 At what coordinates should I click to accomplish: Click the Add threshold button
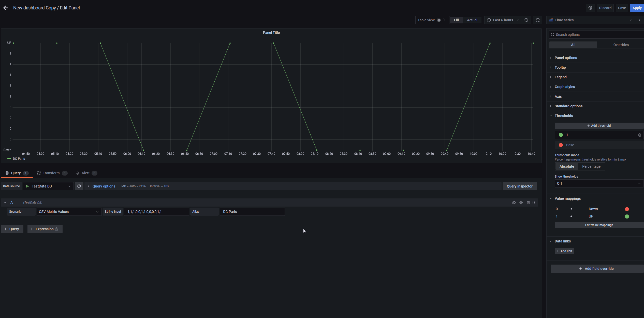[x=599, y=125]
